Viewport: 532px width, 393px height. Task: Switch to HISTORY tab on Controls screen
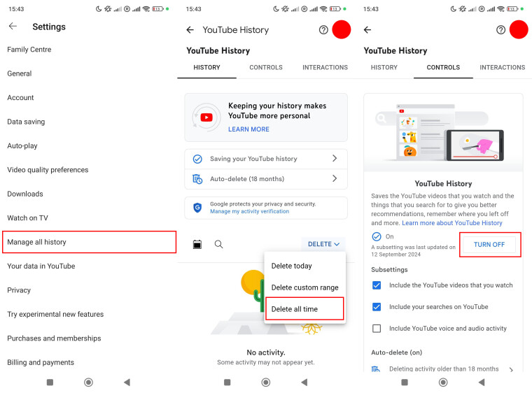tap(384, 67)
